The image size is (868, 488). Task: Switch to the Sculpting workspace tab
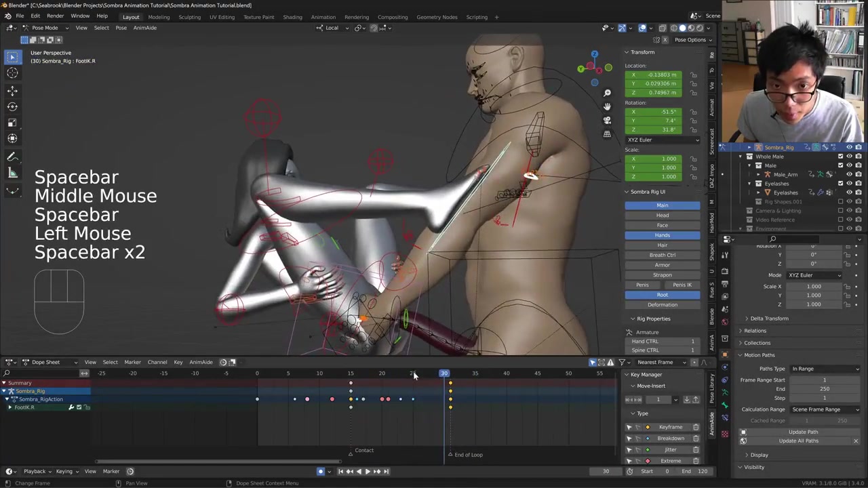coord(189,17)
